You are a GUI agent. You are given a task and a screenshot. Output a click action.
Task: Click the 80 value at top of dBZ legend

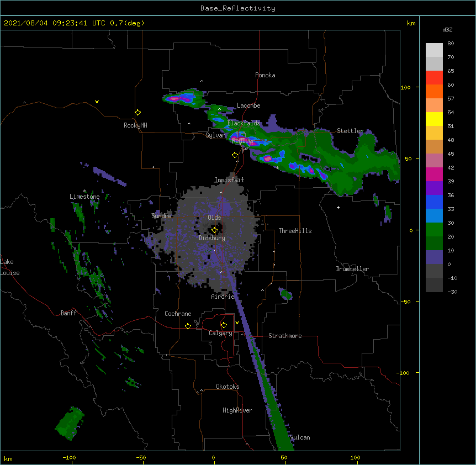tap(451, 44)
